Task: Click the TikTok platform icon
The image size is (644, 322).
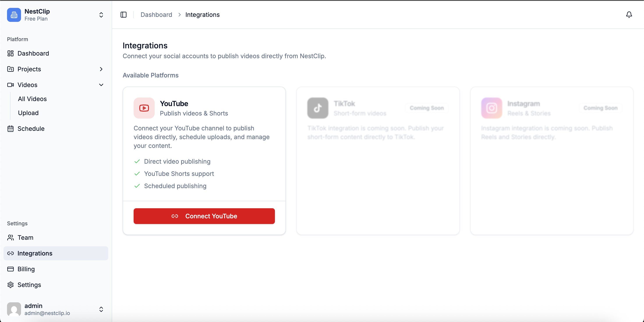Action: click(317, 108)
